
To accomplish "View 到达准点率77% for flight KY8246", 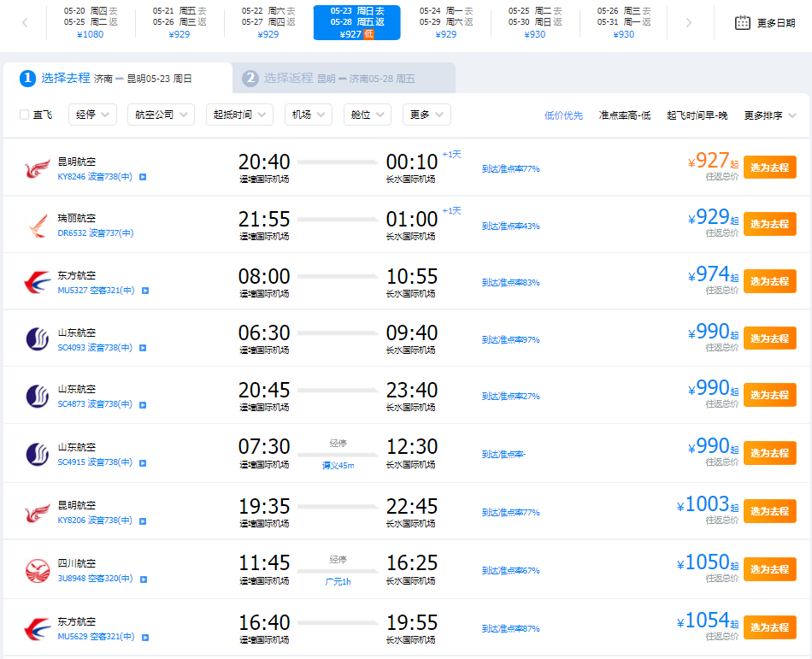I will 510,169.
